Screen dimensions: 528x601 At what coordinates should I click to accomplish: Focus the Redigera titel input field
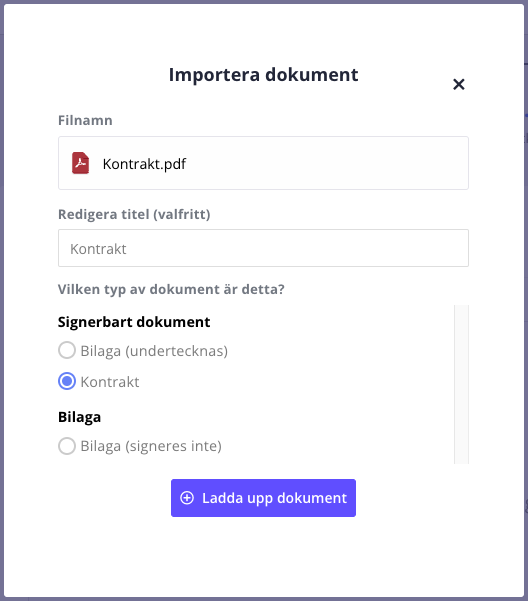pos(263,248)
